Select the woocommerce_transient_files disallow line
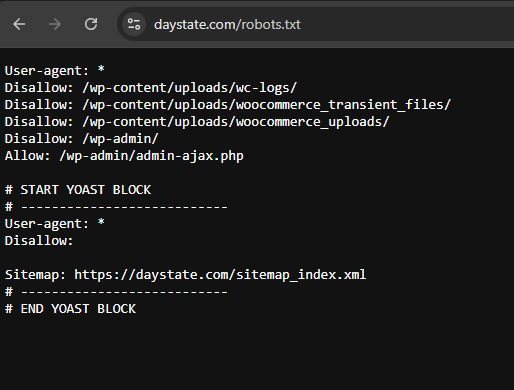The height and width of the screenshot is (390, 514). point(227,105)
